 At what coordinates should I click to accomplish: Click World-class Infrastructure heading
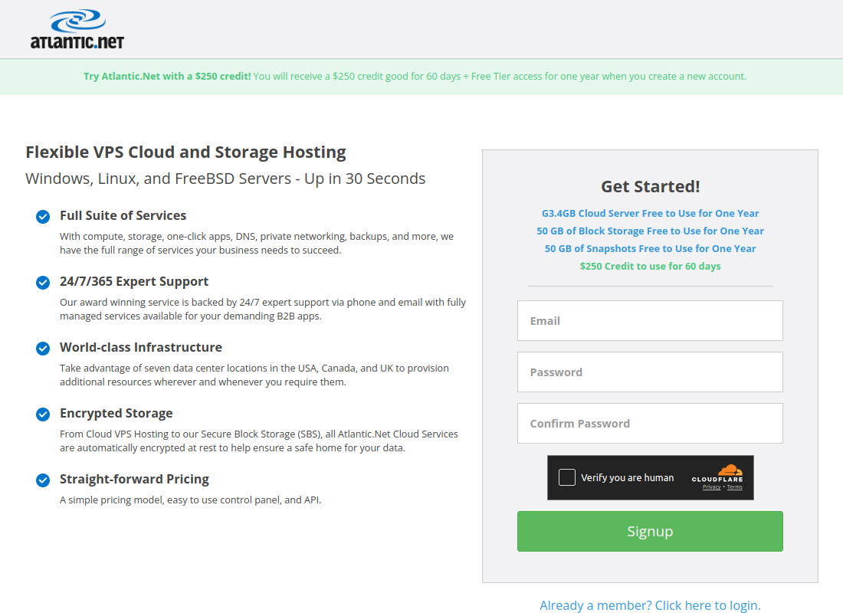(141, 347)
